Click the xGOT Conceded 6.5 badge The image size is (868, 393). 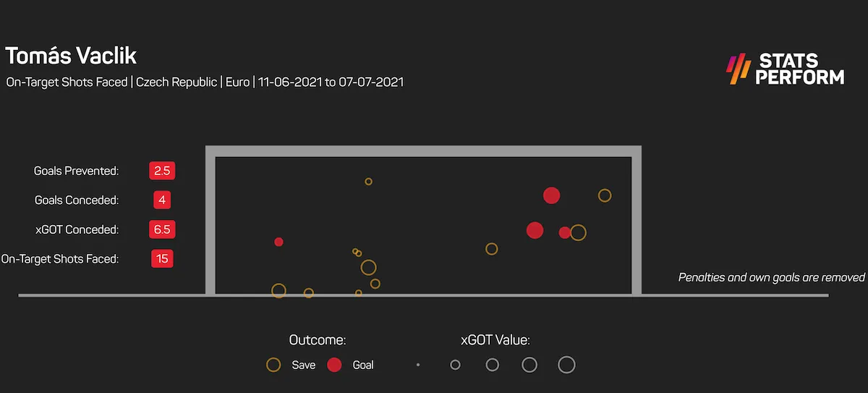tap(162, 229)
